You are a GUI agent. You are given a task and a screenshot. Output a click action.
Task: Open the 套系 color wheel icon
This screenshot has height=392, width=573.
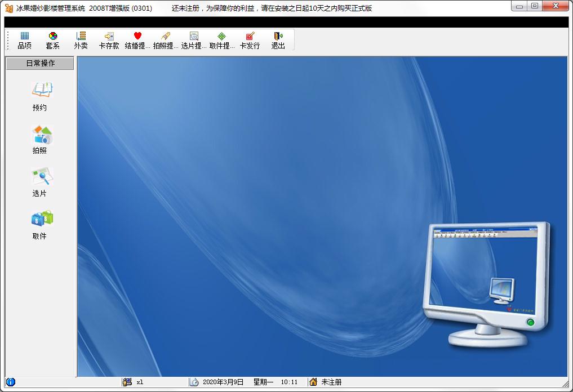tap(53, 36)
